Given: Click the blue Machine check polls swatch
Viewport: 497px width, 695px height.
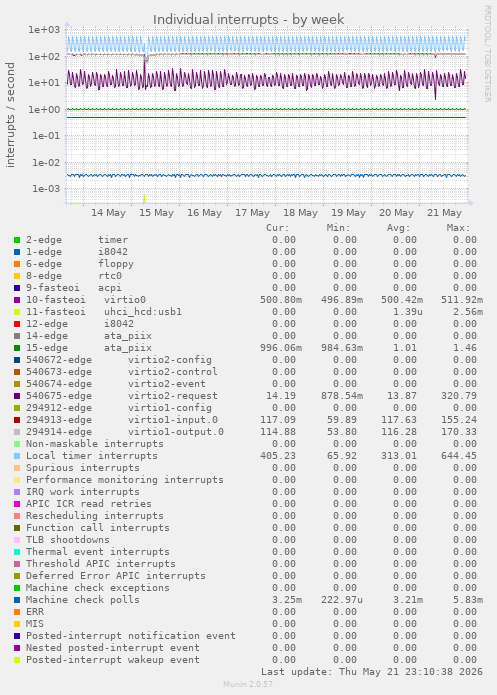Looking at the screenshot, I should [17, 600].
